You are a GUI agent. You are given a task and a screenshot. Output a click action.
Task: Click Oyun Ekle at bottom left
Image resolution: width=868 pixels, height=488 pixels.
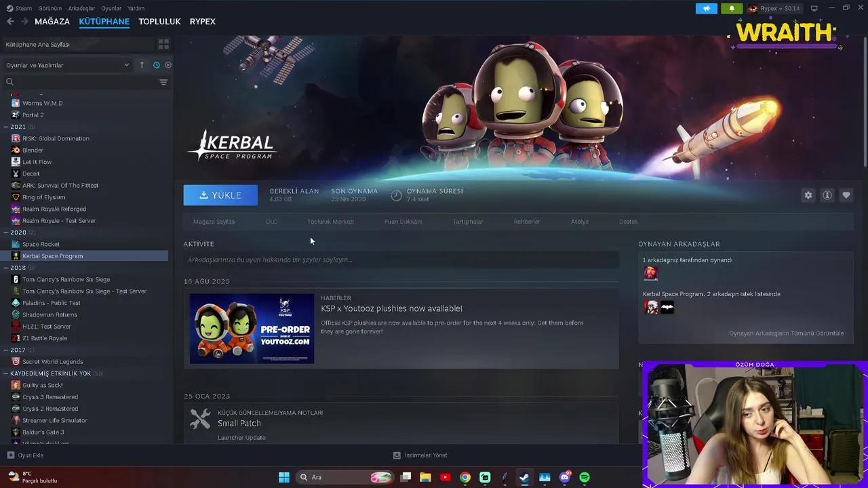(25, 455)
